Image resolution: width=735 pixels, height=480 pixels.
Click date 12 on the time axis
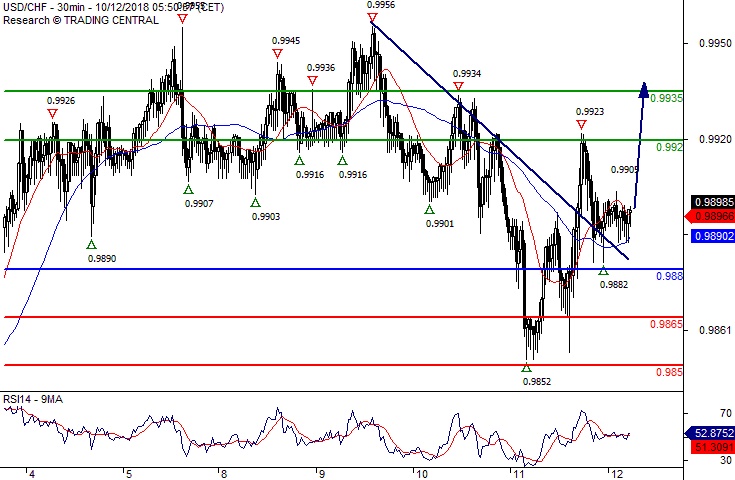(x=617, y=474)
